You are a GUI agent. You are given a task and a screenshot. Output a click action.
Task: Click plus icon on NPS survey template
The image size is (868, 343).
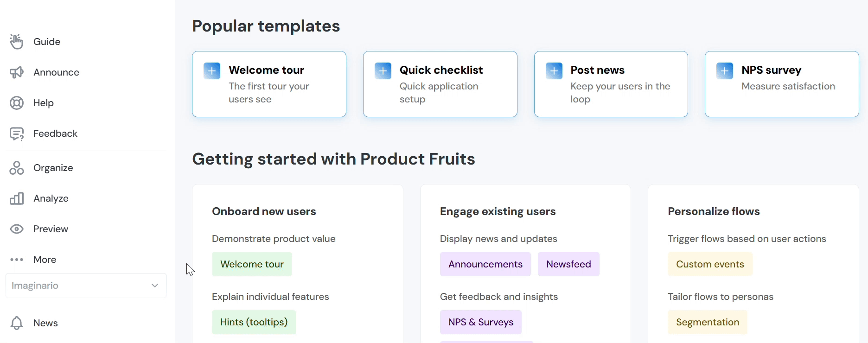[x=725, y=71]
